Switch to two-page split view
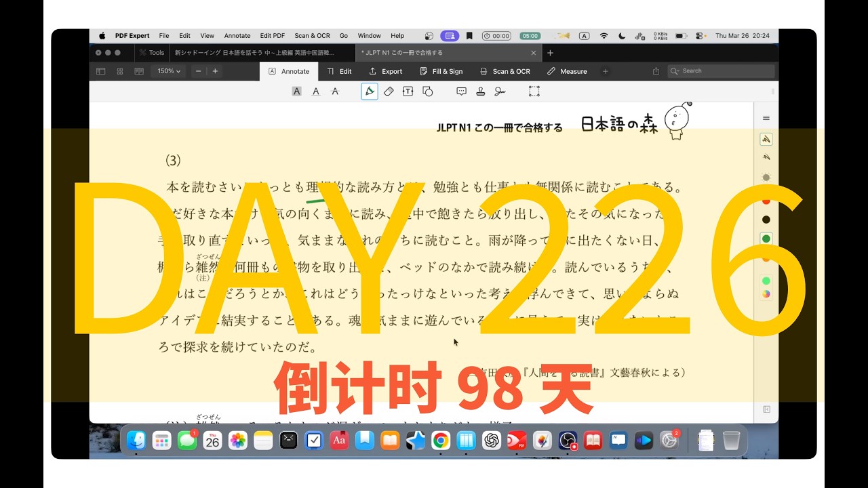This screenshot has width=868, height=488. point(139,71)
